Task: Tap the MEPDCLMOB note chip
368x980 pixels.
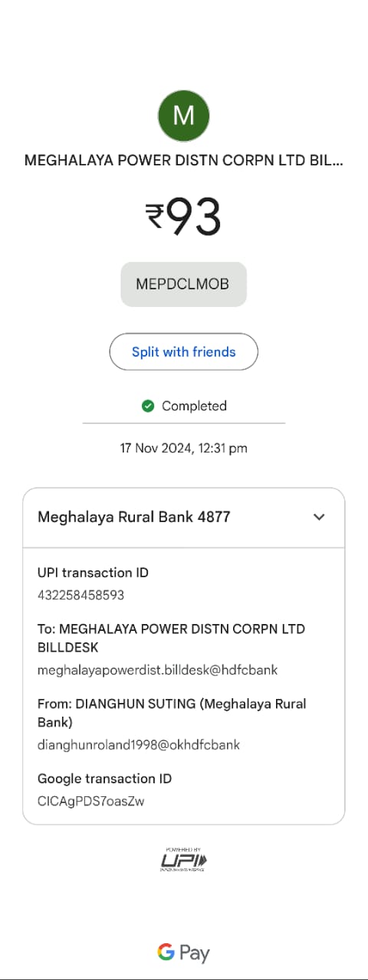Action: pyautogui.click(x=184, y=284)
